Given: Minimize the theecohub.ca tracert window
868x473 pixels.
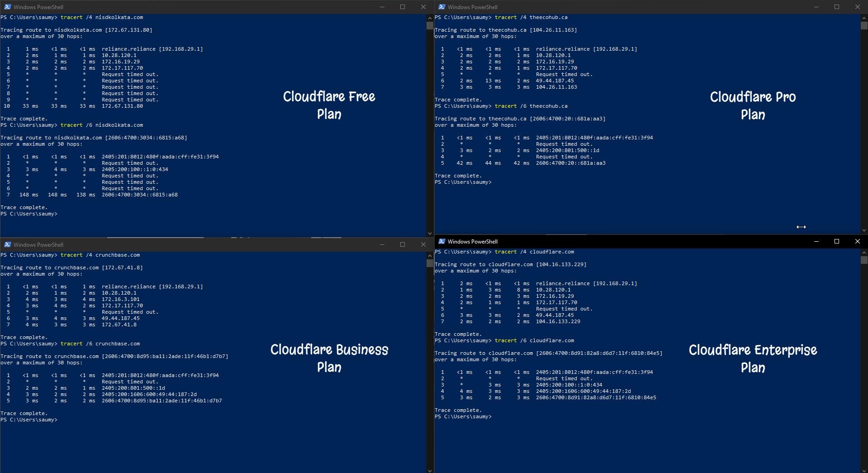Looking at the screenshot, I should [816, 7].
